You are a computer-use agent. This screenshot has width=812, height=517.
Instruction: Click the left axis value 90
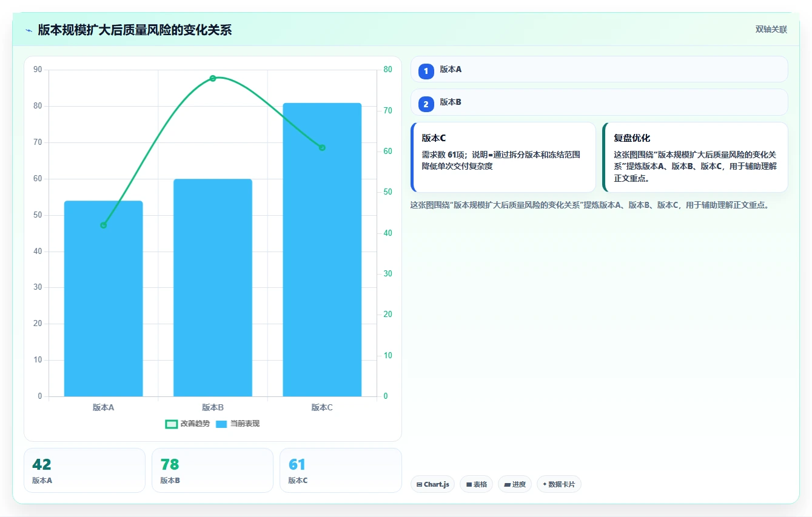tap(38, 70)
